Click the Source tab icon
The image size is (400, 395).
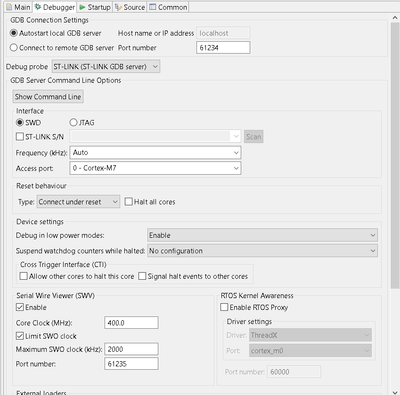pyautogui.click(x=118, y=7)
